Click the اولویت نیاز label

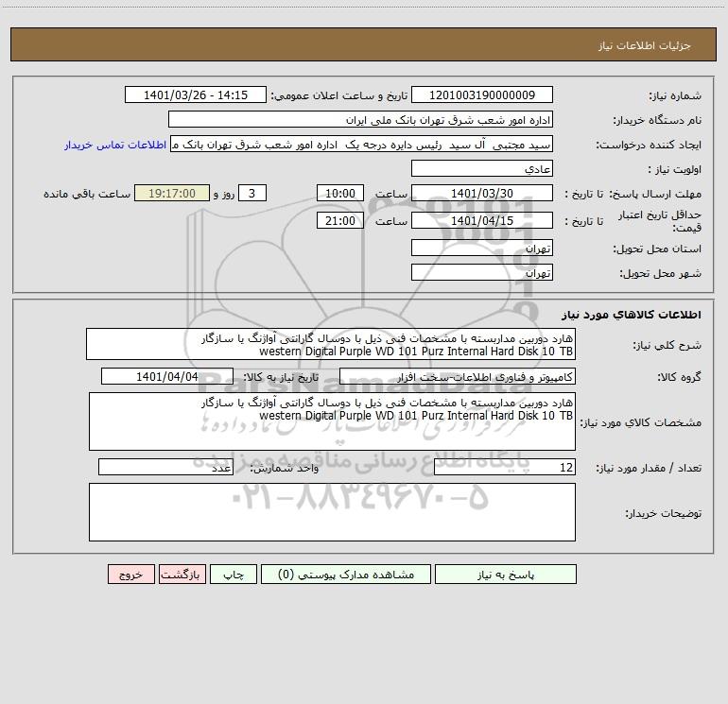[675, 169]
